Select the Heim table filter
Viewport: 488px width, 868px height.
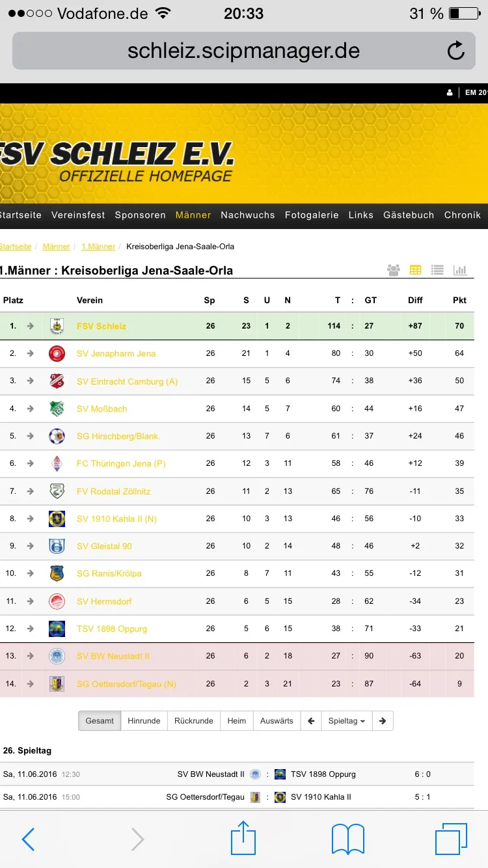(237, 721)
